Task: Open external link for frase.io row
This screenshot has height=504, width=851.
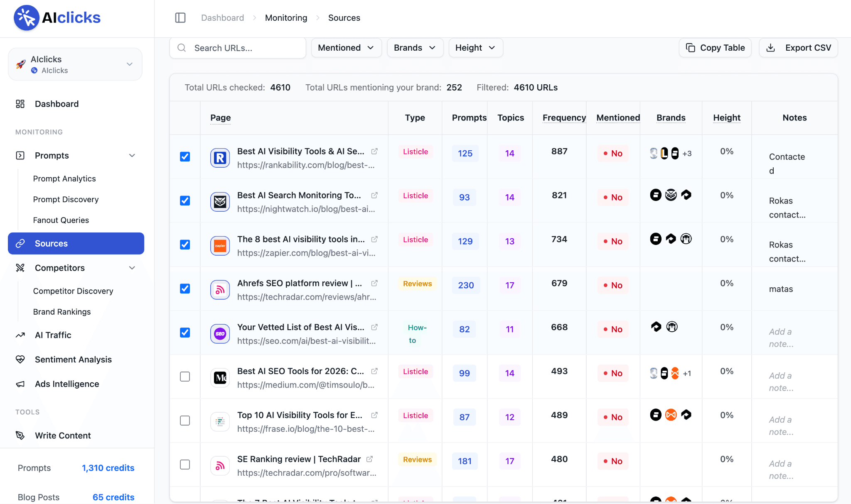Action: (374, 416)
